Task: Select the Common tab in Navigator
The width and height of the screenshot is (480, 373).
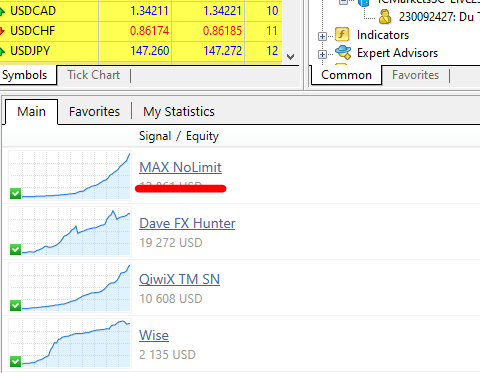Action: point(346,75)
